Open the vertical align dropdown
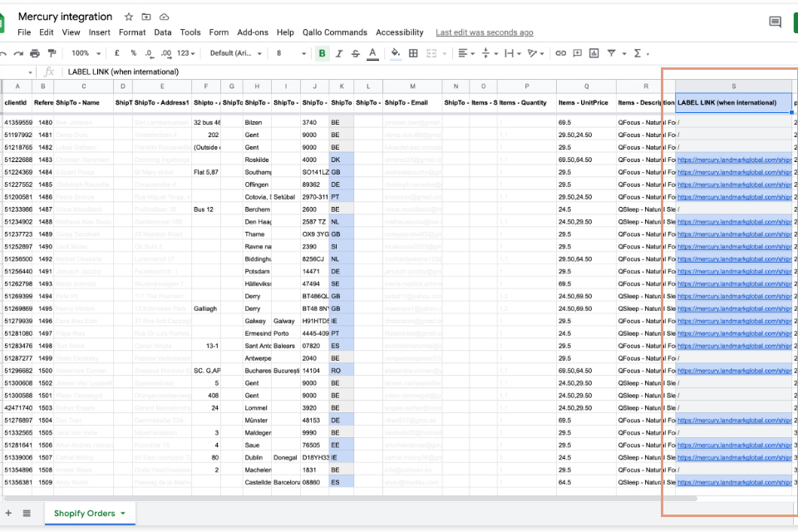The height and width of the screenshot is (532, 798). (488, 53)
